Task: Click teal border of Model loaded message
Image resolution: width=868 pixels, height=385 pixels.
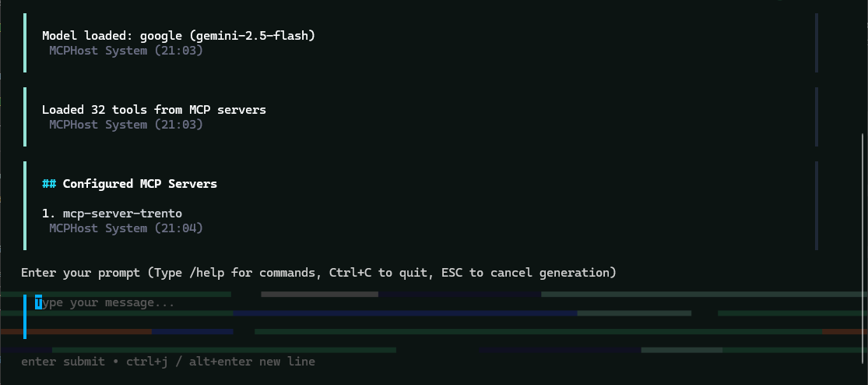Action: [x=25, y=43]
